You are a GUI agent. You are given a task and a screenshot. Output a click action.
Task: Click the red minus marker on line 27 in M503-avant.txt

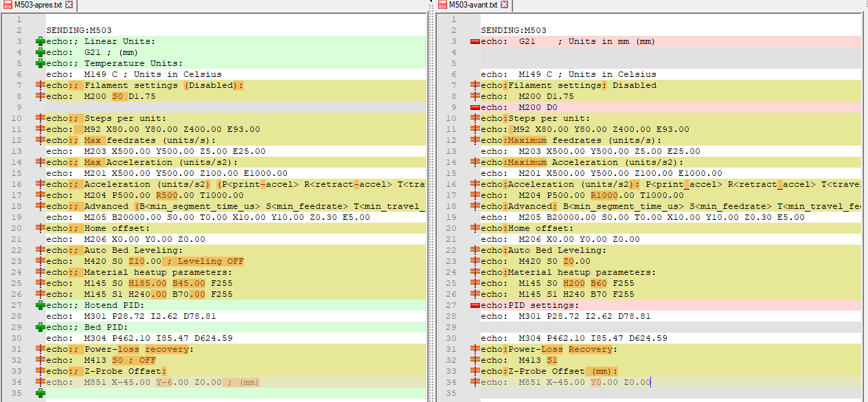tap(475, 305)
